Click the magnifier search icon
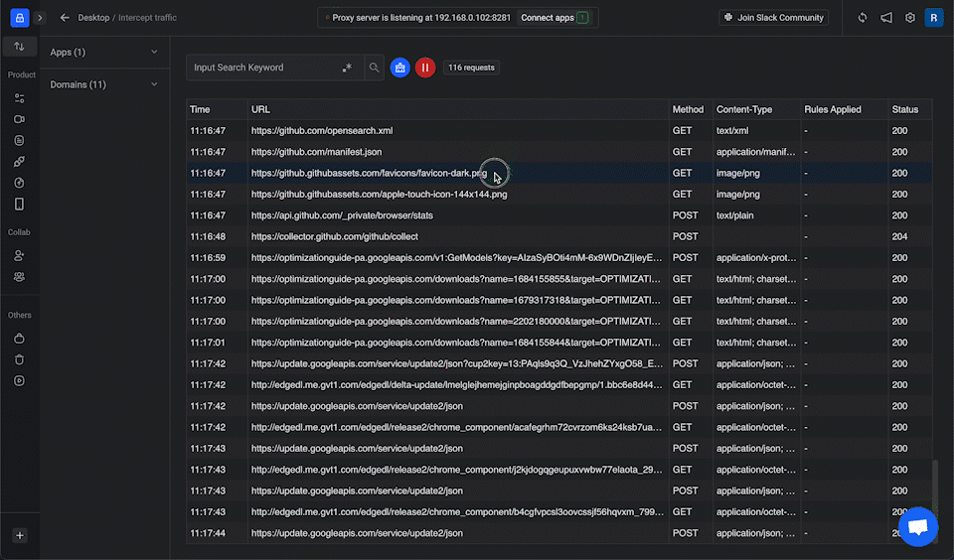 click(375, 68)
